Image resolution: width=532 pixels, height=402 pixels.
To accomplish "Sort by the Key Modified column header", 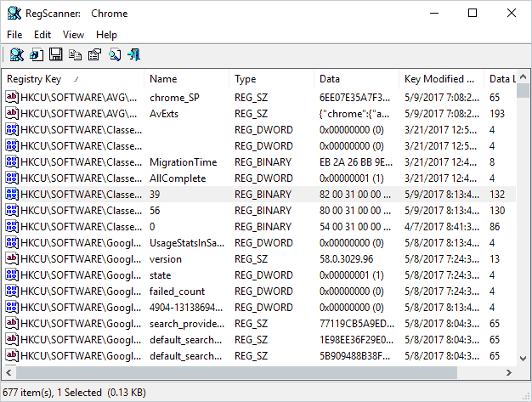I will coord(441,79).
